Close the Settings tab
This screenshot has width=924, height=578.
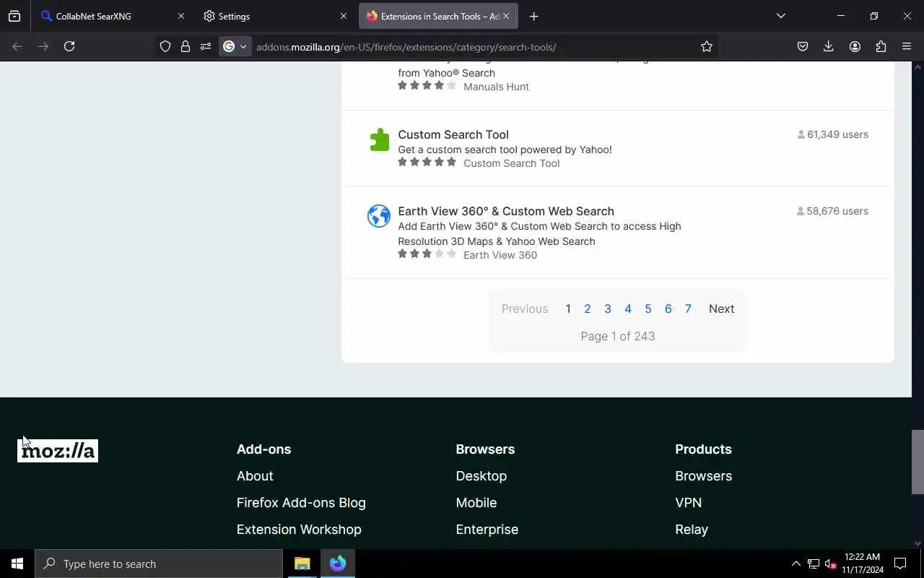coord(344,16)
